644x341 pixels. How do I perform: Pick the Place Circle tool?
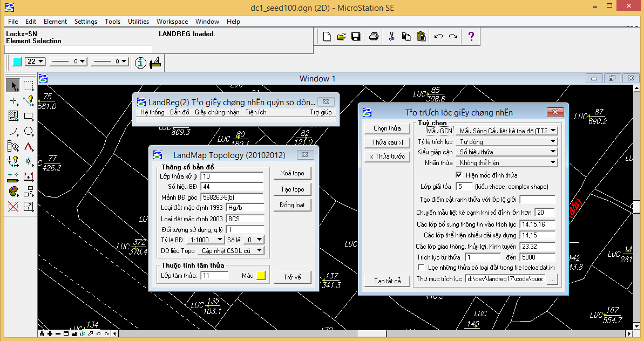tap(28, 131)
